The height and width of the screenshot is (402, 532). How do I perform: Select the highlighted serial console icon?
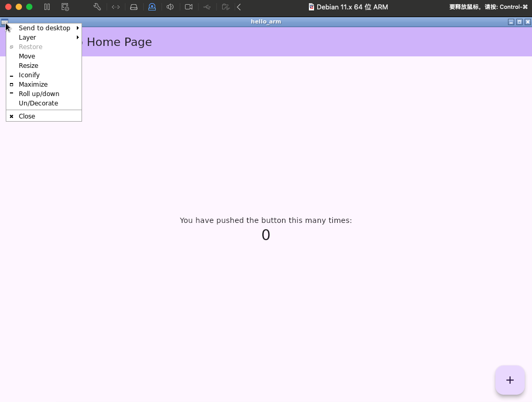(152, 7)
